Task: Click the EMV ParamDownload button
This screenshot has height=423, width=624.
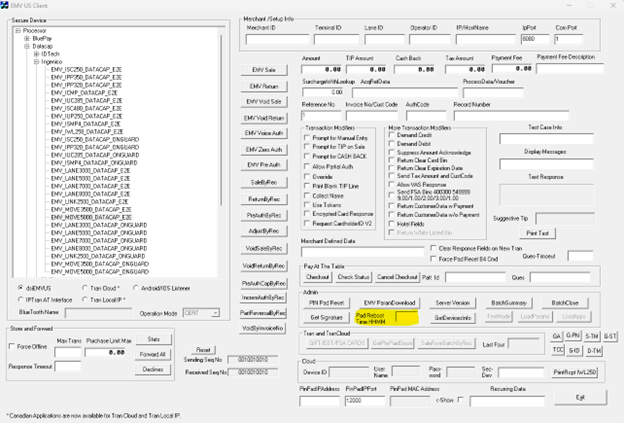Action: pyautogui.click(x=390, y=303)
